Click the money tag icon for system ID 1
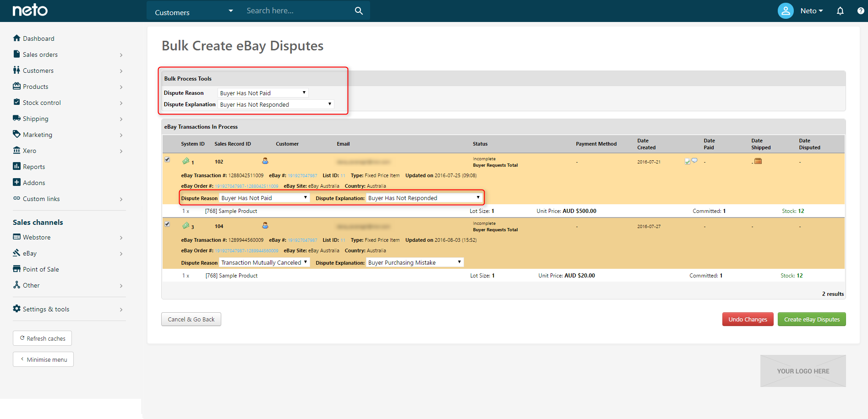868x419 pixels. (186, 161)
